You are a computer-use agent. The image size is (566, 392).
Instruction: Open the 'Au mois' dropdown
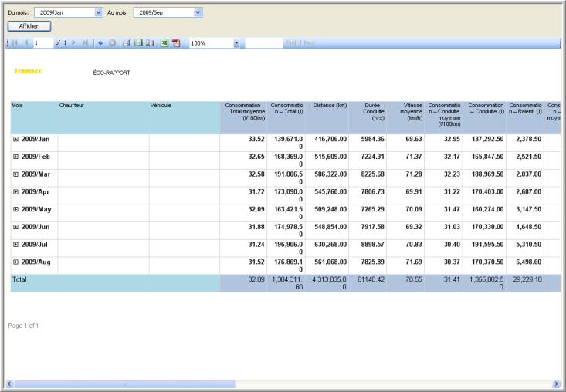(x=198, y=12)
